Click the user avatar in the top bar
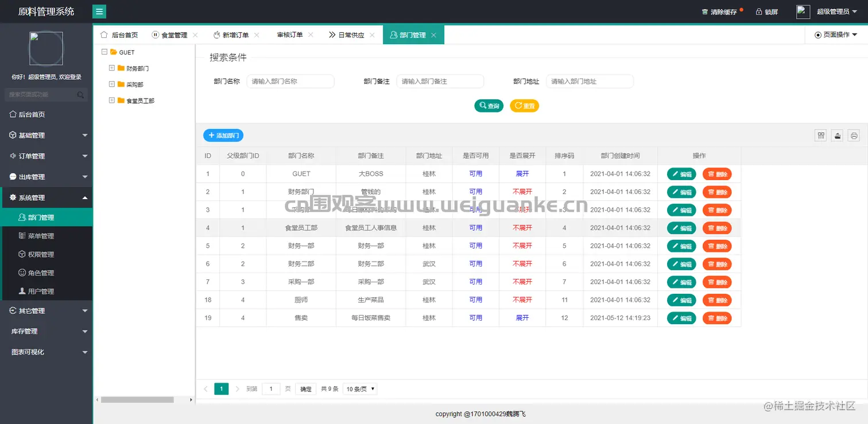This screenshot has width=868, height=424. (803, 11)
